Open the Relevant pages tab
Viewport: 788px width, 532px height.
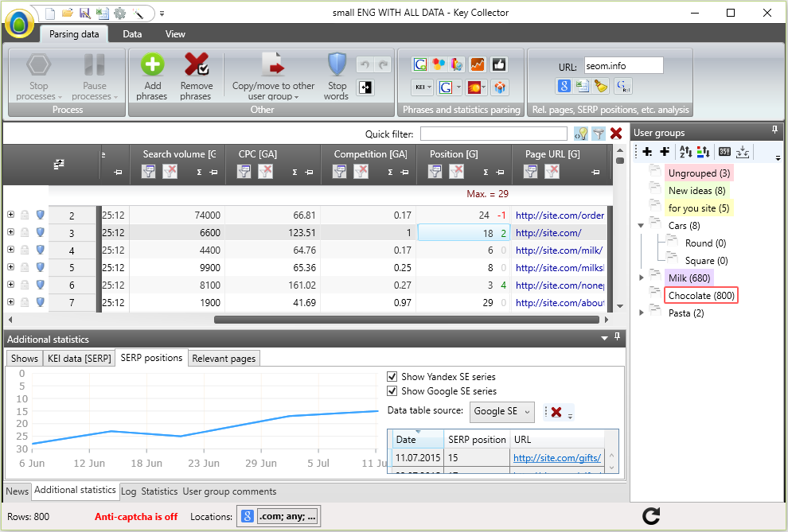pos(224,359)
